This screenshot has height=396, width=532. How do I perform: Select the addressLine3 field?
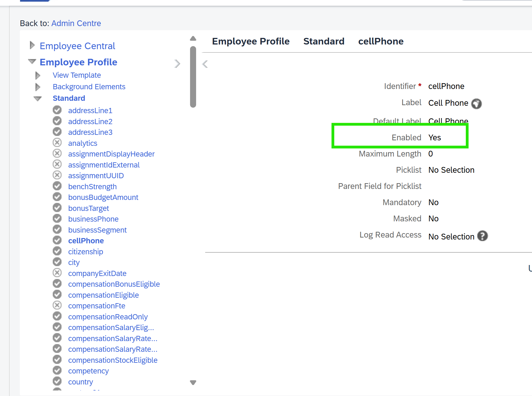[90, 132]
